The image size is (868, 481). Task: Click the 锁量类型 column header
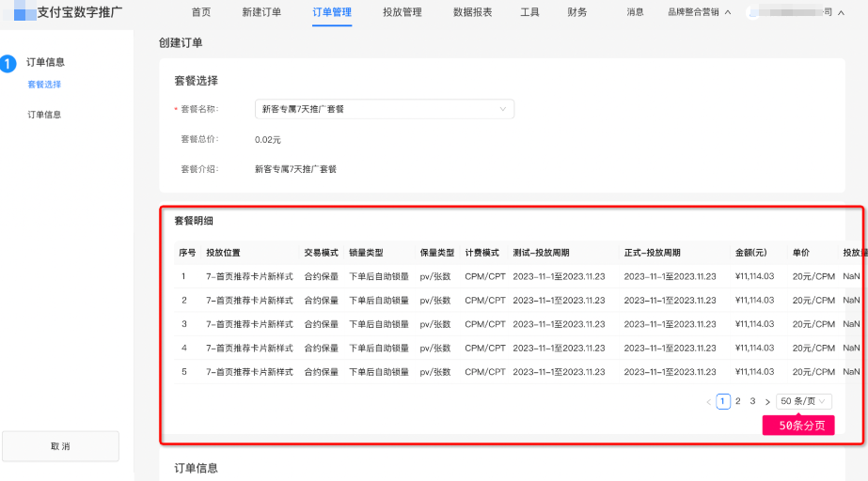tap(366, 253)
